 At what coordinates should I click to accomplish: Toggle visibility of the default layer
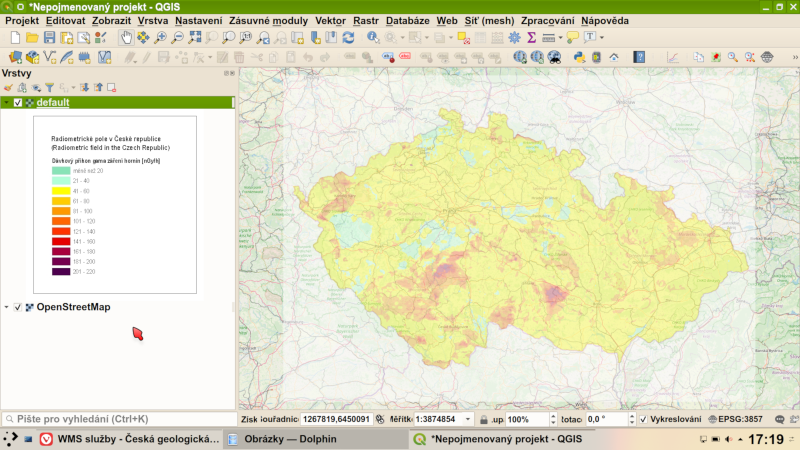tap(18, 103)
